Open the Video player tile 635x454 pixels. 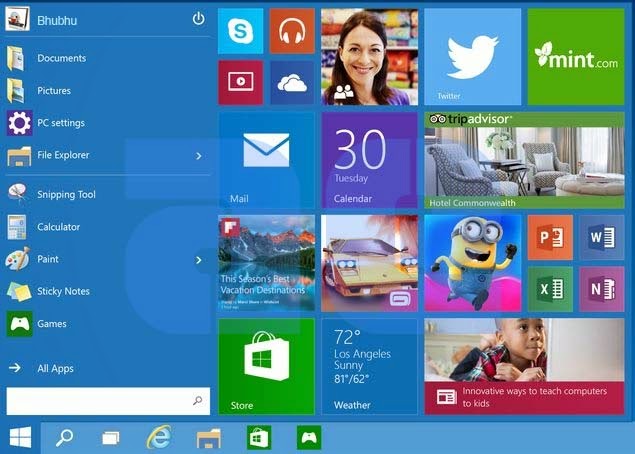point(241,83)
